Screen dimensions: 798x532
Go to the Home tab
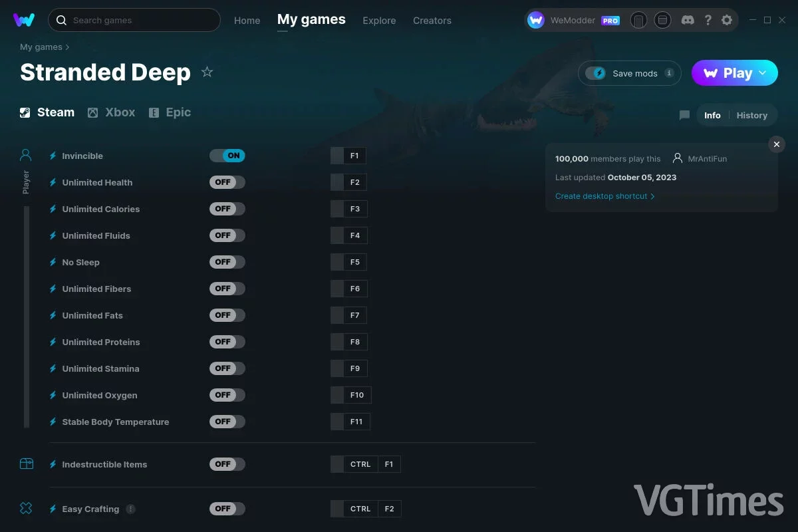[247, 21]
